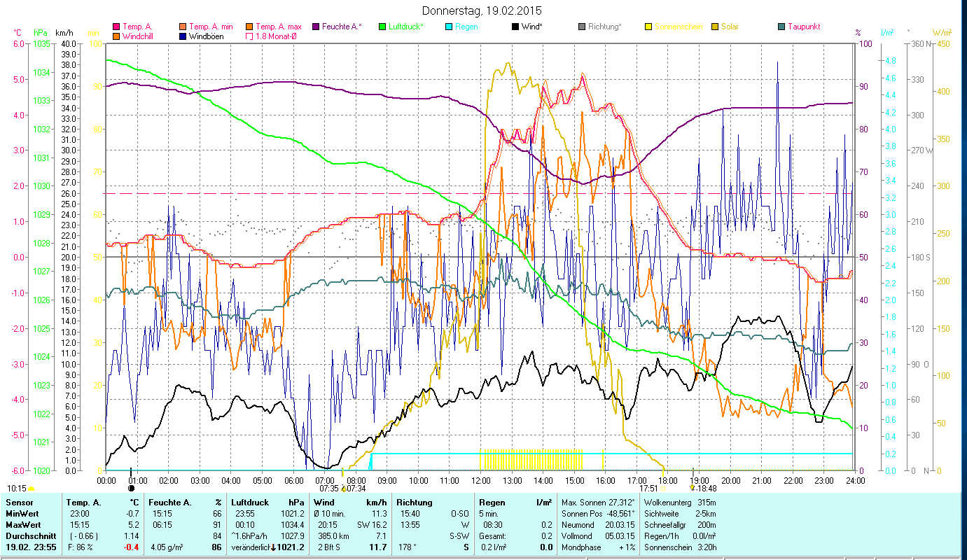Click the Luftdruck green legend square
Viewport: 967px width, 560px height.
(x=382, y=27)
